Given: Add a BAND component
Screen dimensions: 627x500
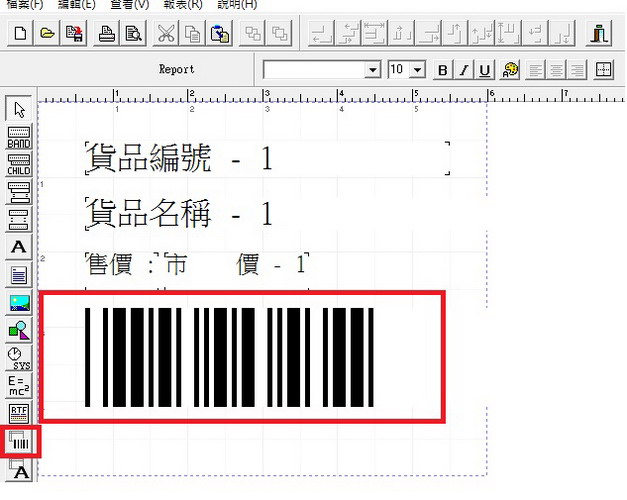Looking at the screenshot, I should pos(19,137).
